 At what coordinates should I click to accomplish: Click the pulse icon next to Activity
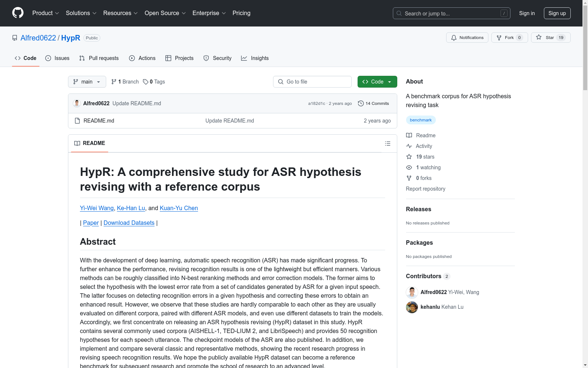click(409, 146)
